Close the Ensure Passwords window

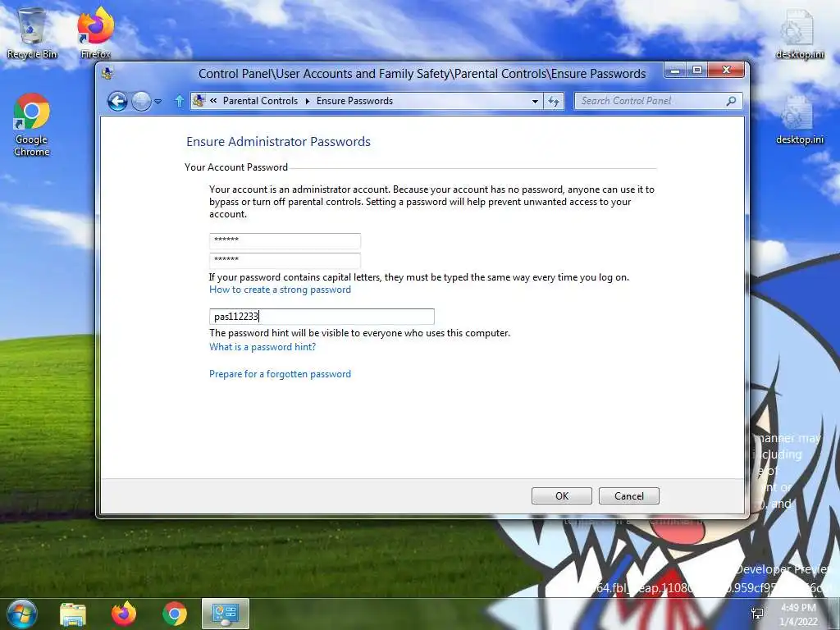click(727, 71)
